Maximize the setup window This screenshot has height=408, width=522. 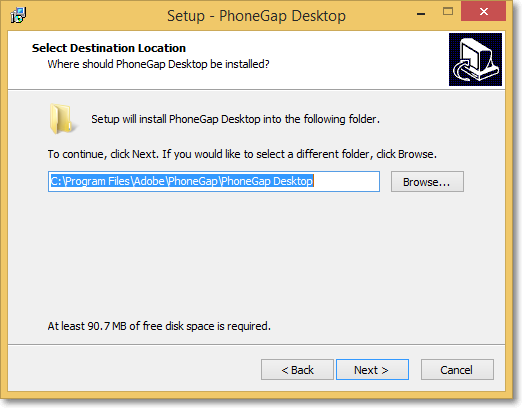click(448, 12)
